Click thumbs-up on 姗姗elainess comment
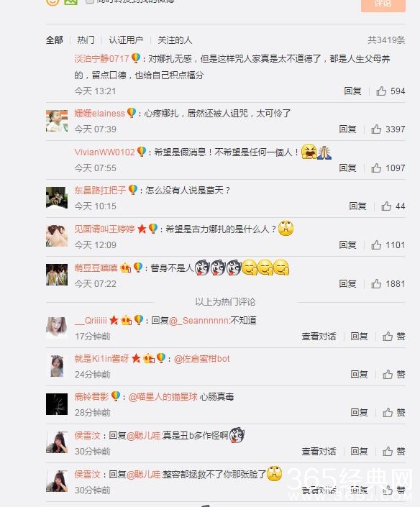 coord(388,129)
